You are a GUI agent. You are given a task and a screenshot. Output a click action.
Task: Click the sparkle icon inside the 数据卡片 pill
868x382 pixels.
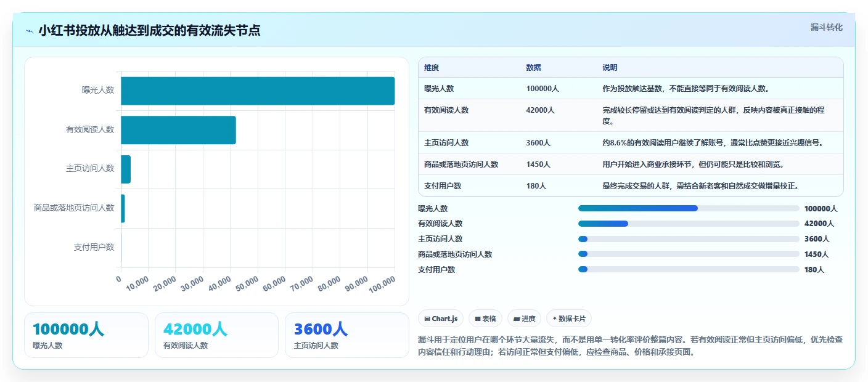555,319
